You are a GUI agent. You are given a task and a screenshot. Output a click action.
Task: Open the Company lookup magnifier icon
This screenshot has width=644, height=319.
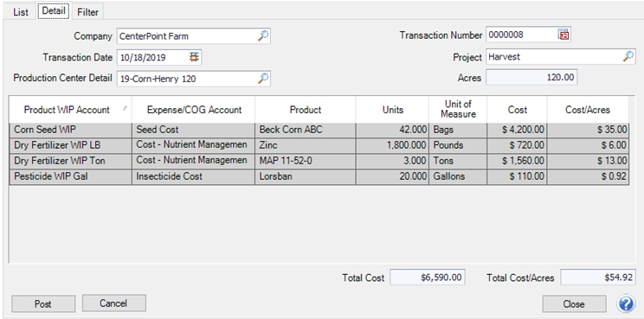(x=263, y=36)
